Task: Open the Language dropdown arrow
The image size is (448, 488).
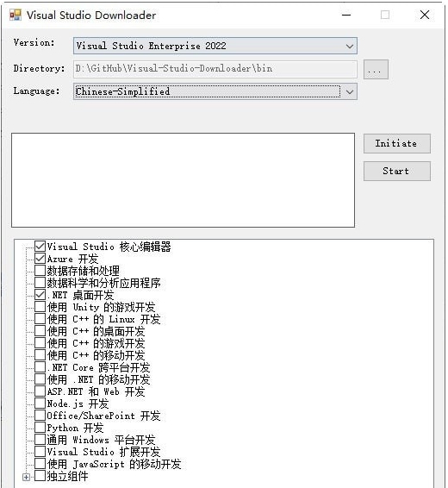Action: pyautogui.click(x=350, y=91)
